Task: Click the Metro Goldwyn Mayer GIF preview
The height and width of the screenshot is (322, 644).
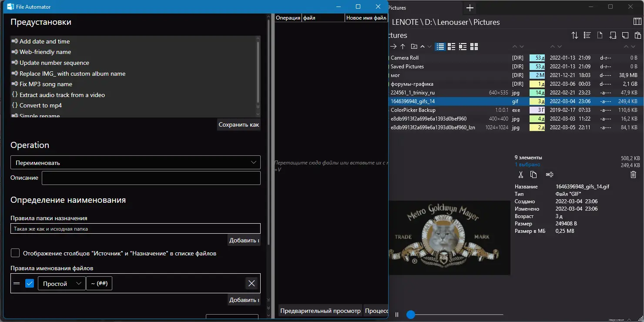Action: pos(449,238)
